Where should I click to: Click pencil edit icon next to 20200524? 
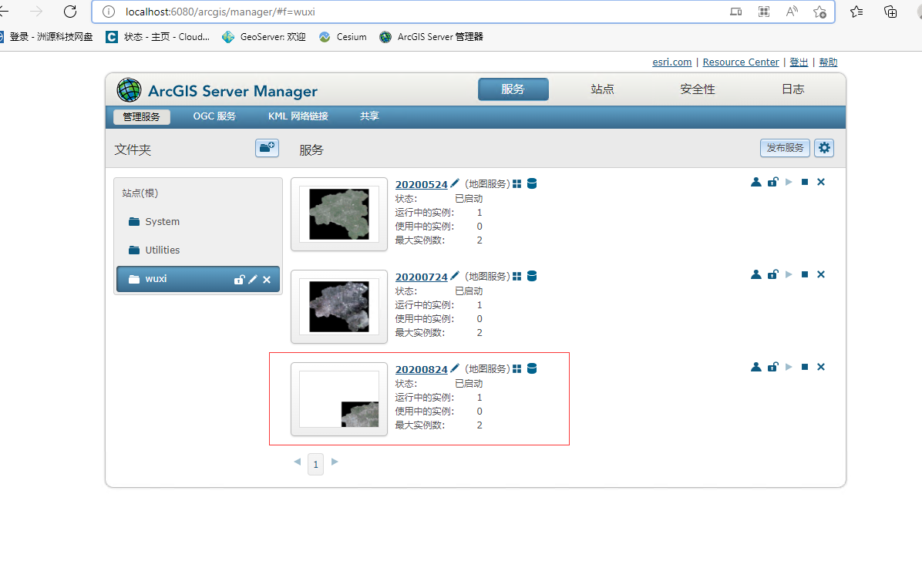coord(455,183)
